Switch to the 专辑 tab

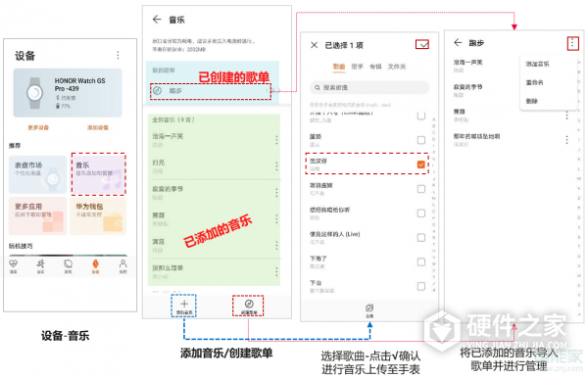click(375, 67)
